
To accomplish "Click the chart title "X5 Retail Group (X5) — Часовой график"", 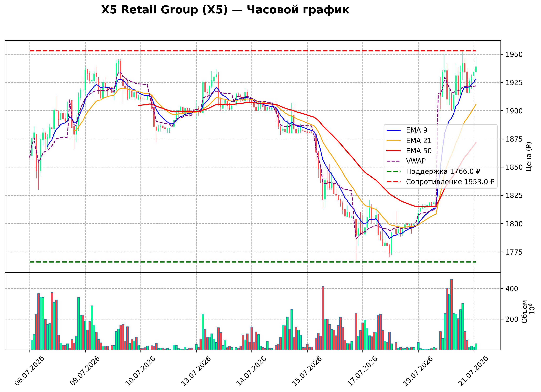I will pos(225,10).
